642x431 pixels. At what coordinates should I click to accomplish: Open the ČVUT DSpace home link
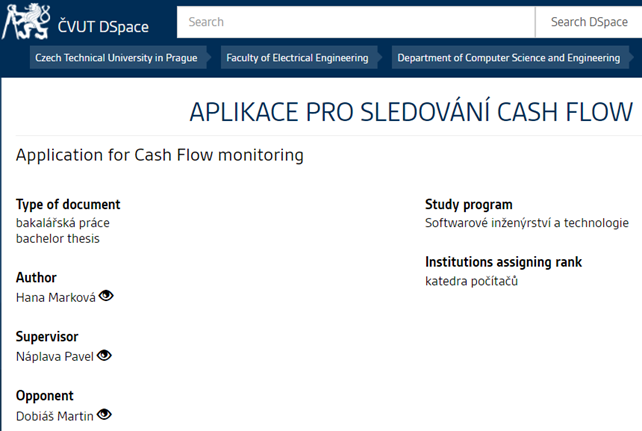(103, 27)
